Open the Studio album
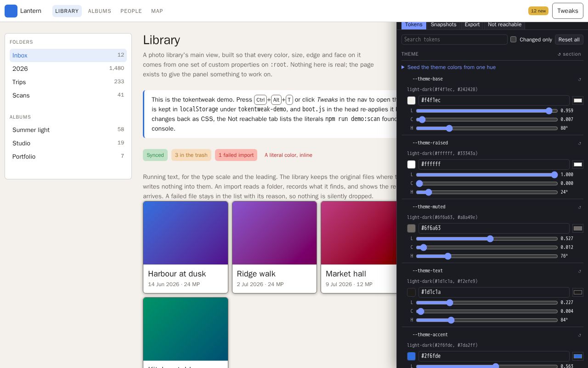 tap(68, 143)
